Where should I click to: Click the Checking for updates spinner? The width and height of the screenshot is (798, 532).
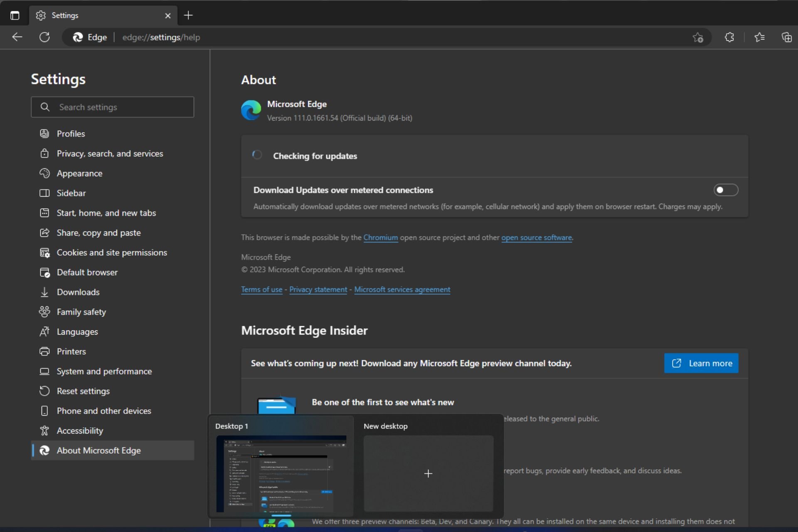[257, 155]
